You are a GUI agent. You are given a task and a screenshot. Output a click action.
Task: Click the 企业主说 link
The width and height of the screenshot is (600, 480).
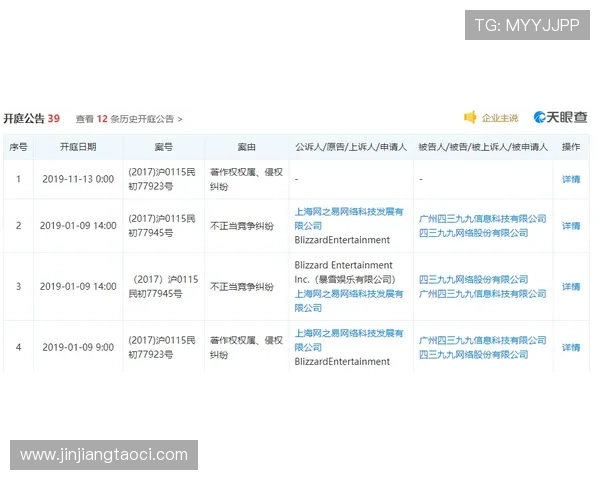click(500, 118)
